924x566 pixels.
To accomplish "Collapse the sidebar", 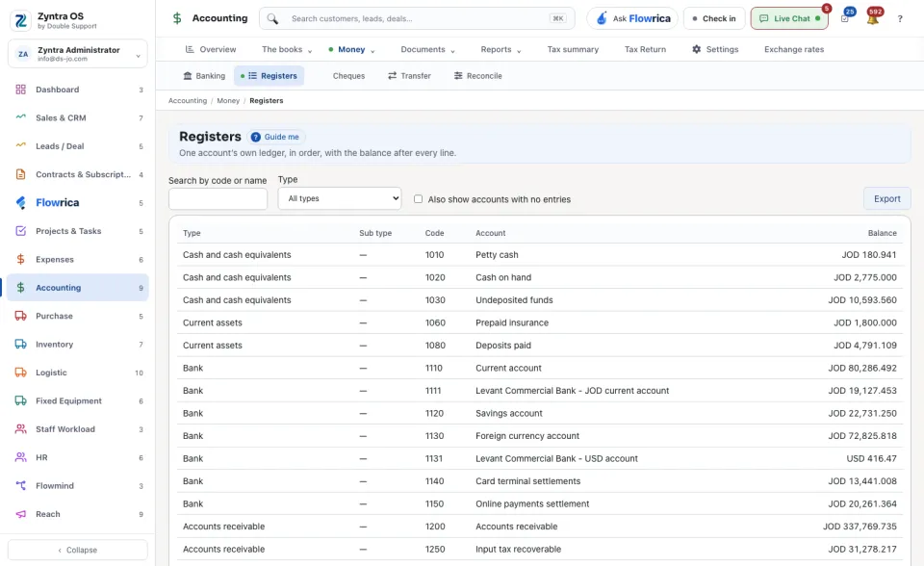I will (x=78, y=550).
